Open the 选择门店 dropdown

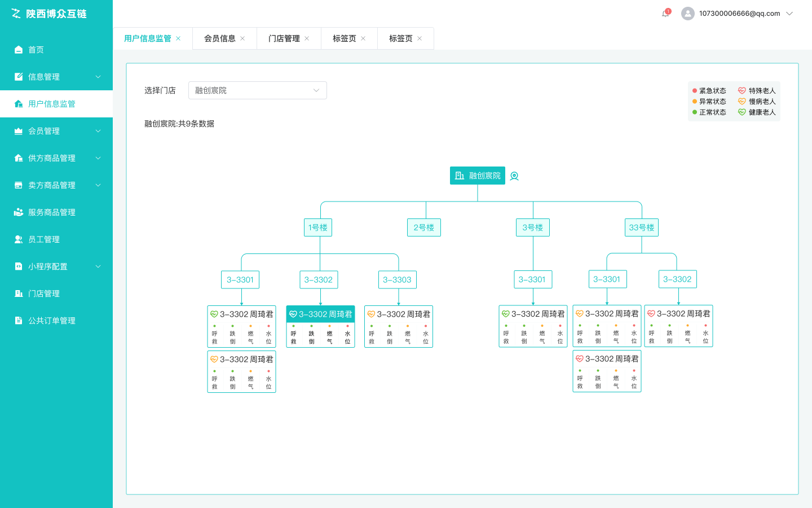258,90
